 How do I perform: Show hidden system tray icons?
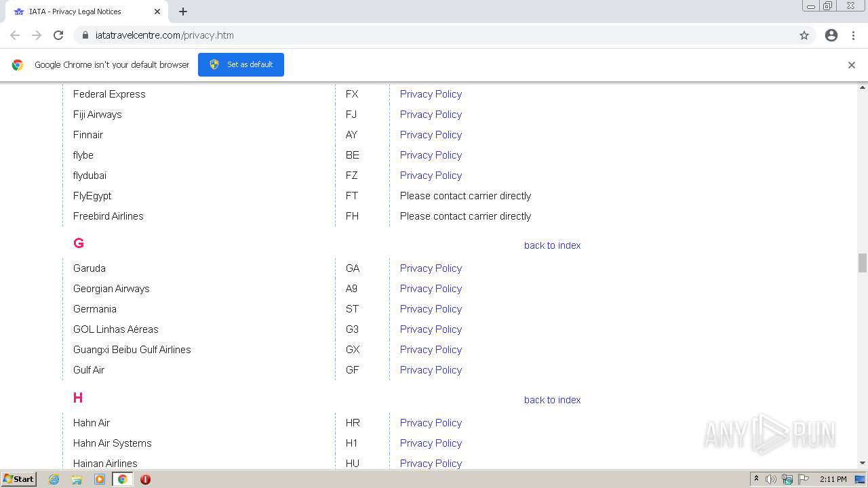(756, 479)
